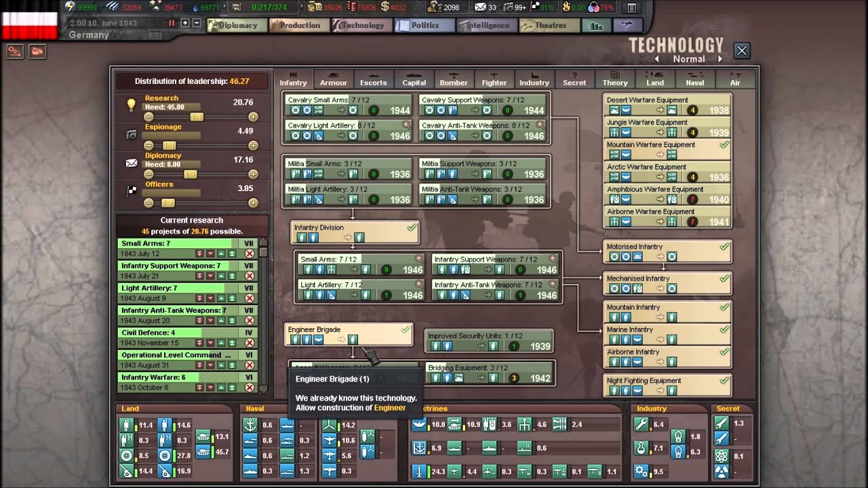Switch to the Theory technology tab
This screenshot has width=868, height=488.
tap(615, 79)
